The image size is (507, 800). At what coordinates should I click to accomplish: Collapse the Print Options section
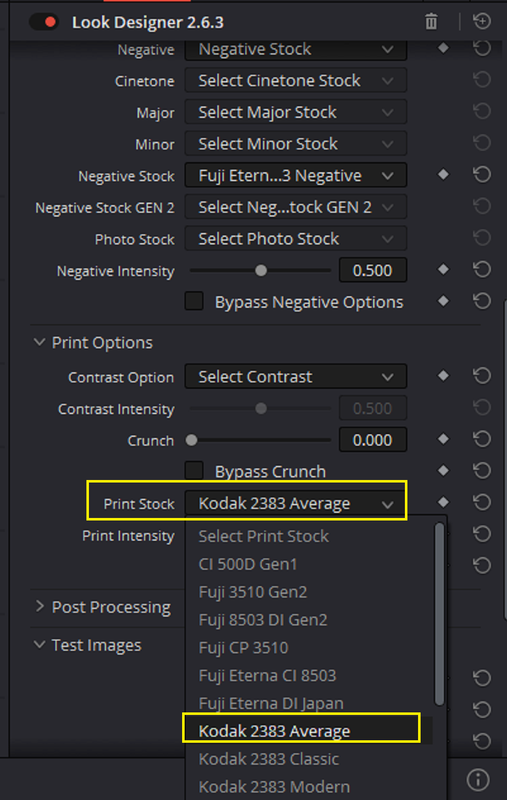pyautogui.click(x=39, y=342)
